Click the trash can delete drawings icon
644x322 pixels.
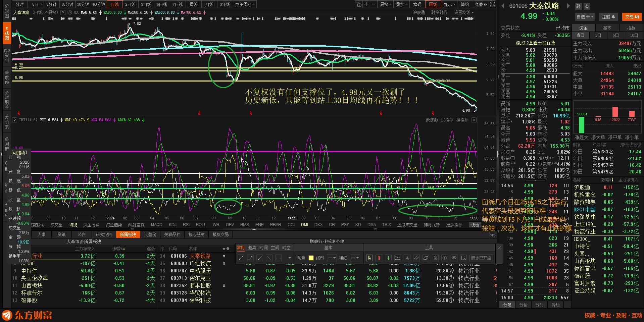[x=435, y=258]
